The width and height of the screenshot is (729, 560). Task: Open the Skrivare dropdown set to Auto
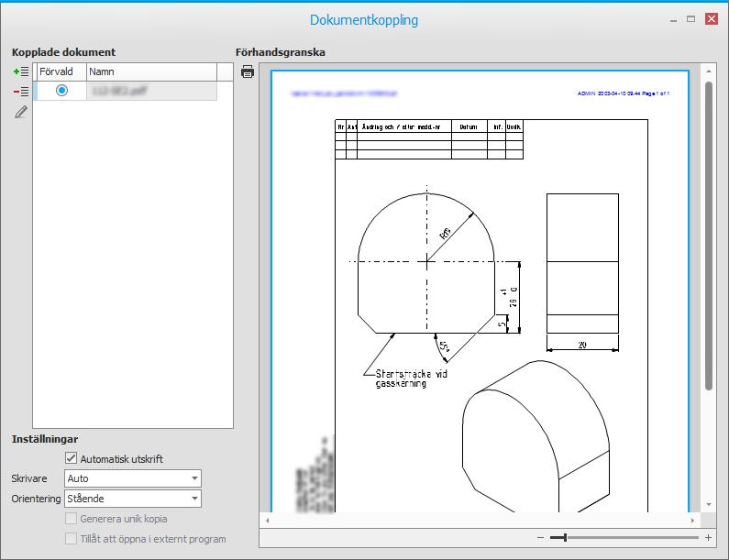tap(132, 478)
